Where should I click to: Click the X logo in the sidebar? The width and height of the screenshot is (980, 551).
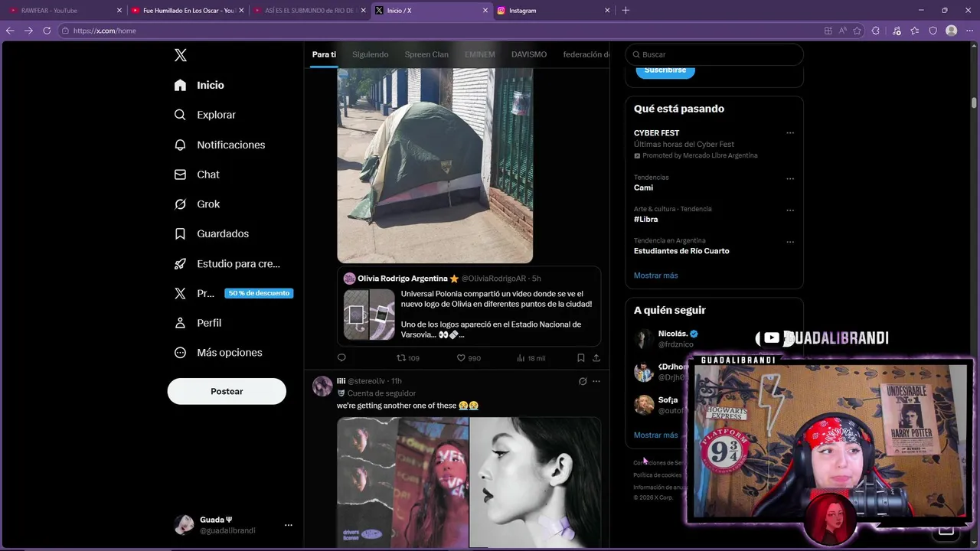pos(180,55)
